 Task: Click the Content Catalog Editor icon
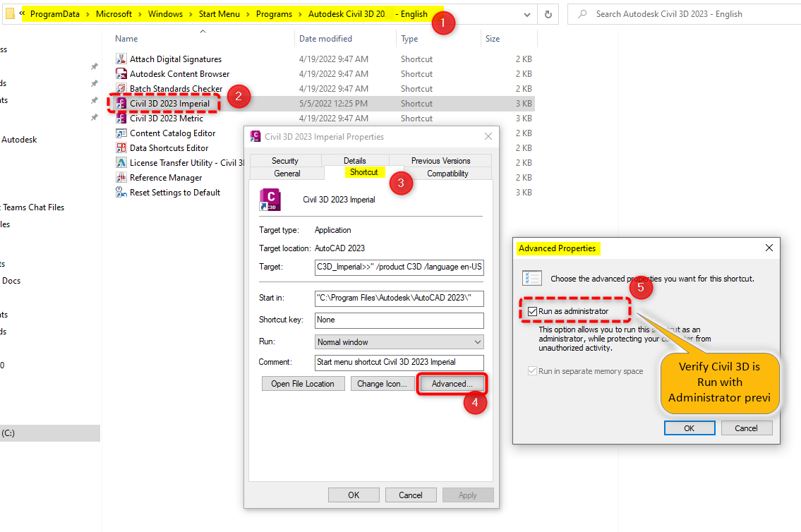tap(121, 133)
